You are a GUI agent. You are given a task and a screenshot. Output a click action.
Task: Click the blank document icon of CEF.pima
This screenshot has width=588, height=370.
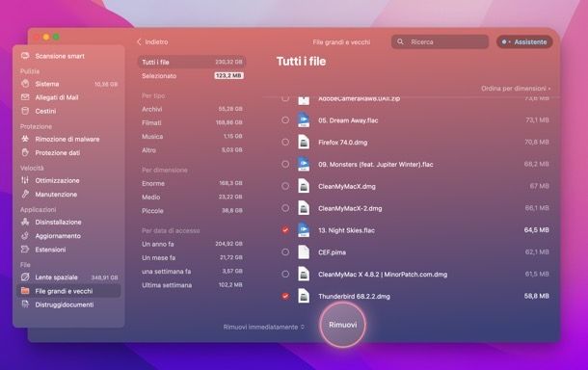click(304, 251)
